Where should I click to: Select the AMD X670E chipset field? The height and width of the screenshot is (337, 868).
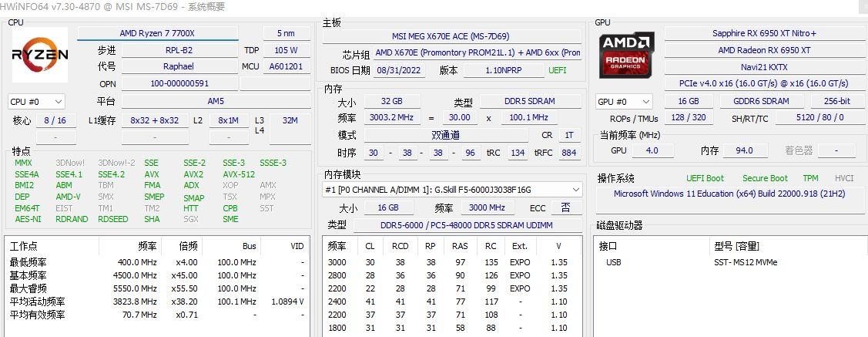(x=478, y=53)
